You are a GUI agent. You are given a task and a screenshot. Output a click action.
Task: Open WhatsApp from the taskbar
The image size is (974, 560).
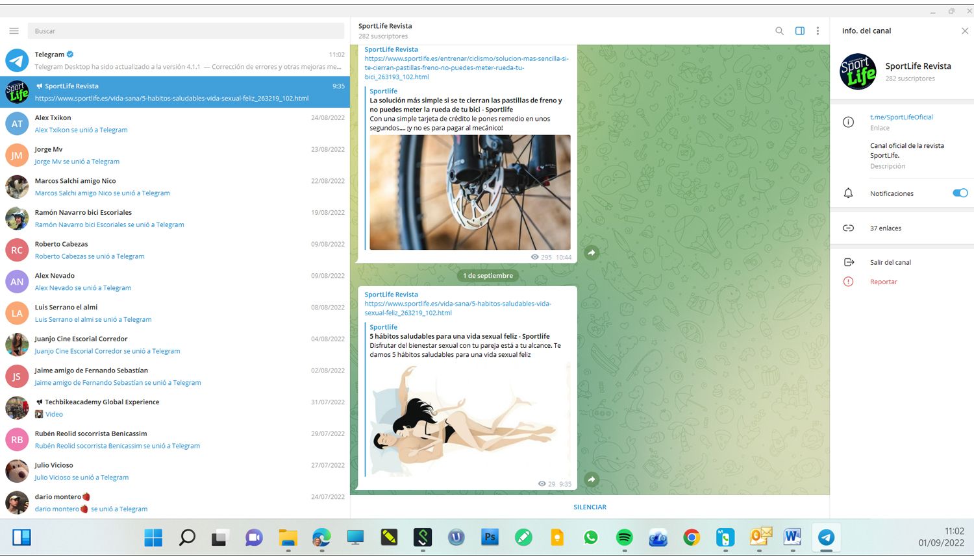[x=590, y=537]
